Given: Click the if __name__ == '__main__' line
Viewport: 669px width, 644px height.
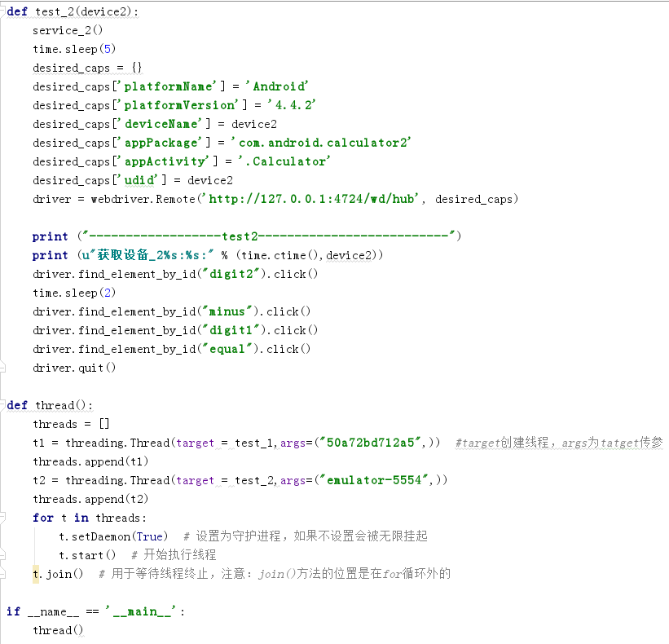Looking at the screenshot, I should tap(95, 611).
